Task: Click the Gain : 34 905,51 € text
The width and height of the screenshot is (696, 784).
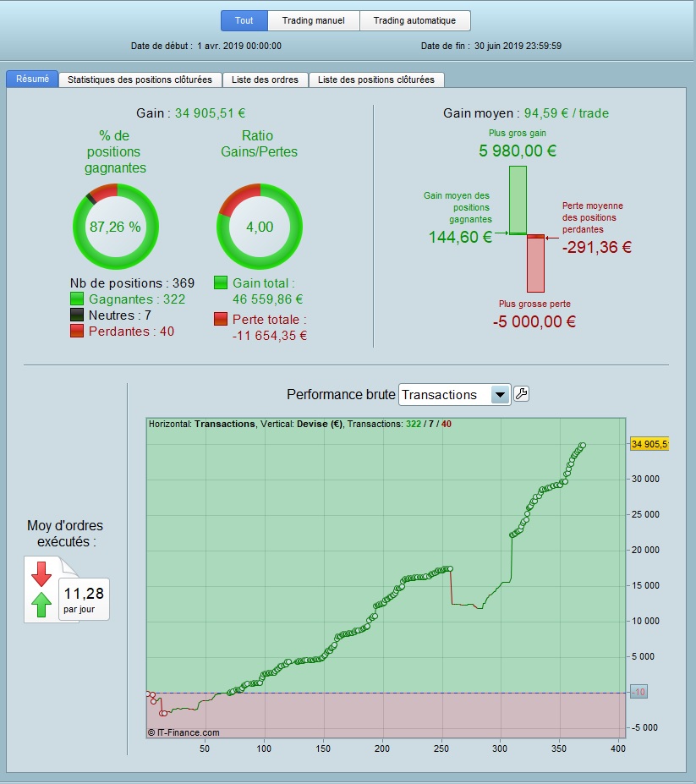Action: click(x=190, y=113)
